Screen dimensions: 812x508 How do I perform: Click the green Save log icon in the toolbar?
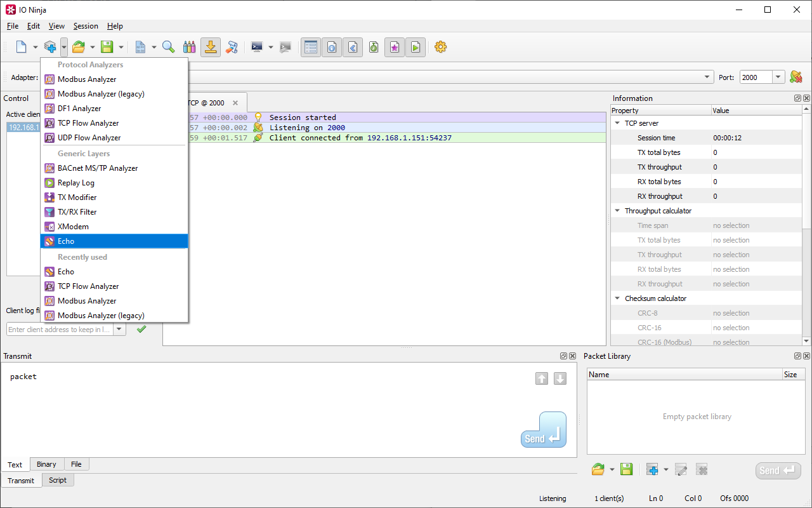tap(107, 47)
